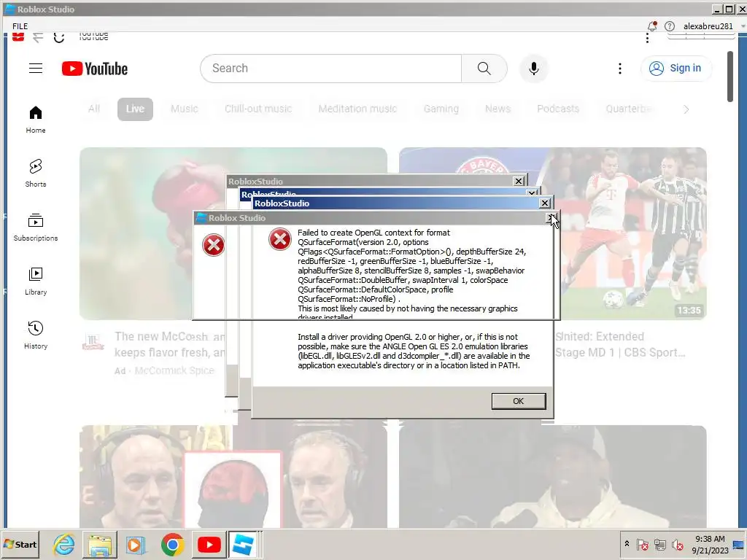The width and height of the screenshot is (747, 560).
Task: Close the blue-titled RobloxStudio dialog
Action: [x=544, y=203]
